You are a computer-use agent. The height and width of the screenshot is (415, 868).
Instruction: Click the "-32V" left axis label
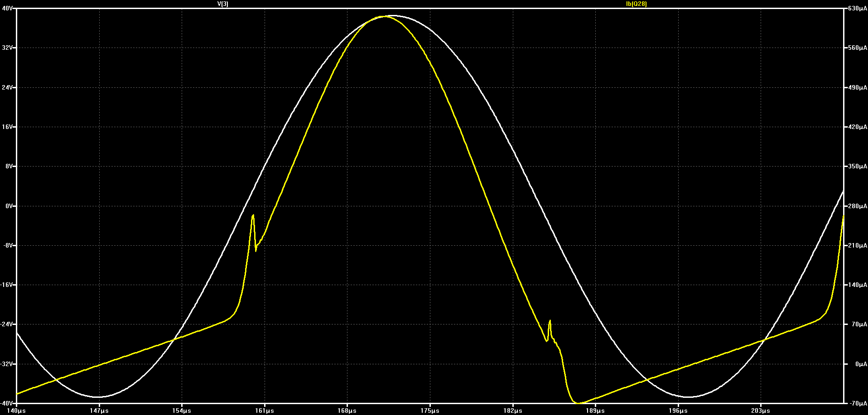(7, 364)
